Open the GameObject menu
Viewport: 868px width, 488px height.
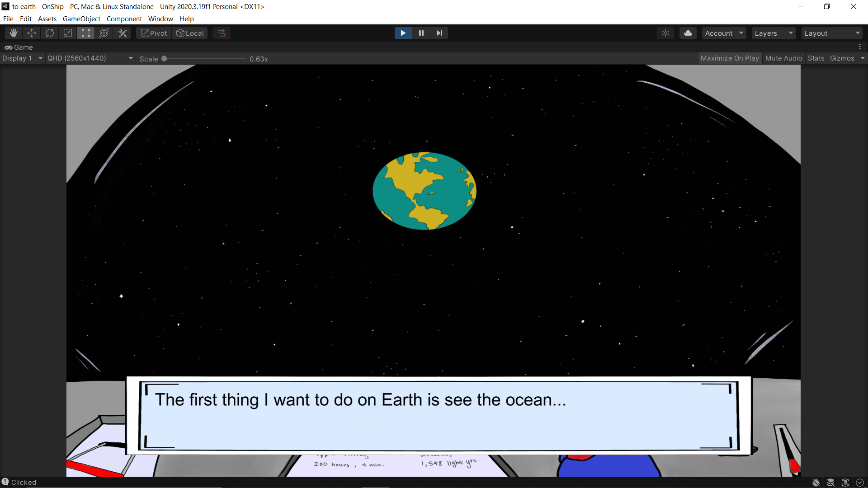pyautogui.click(x=81, y=19)
